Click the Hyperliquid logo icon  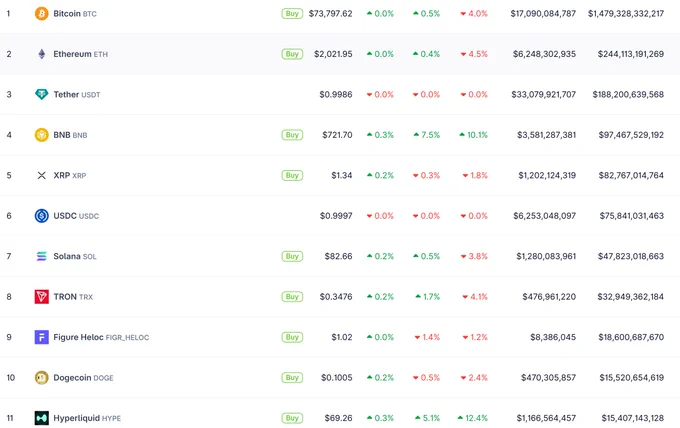tap(42, 418)
